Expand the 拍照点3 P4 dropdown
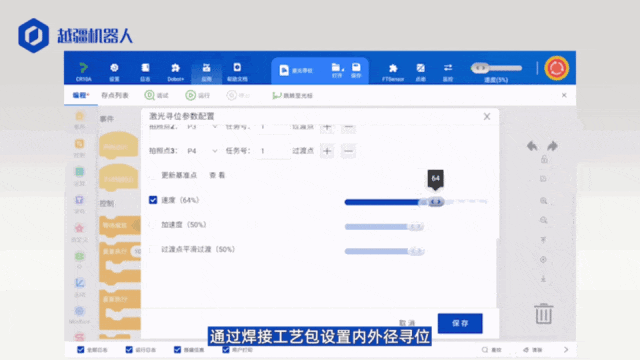640x360 pixels. tap(202, 151)
